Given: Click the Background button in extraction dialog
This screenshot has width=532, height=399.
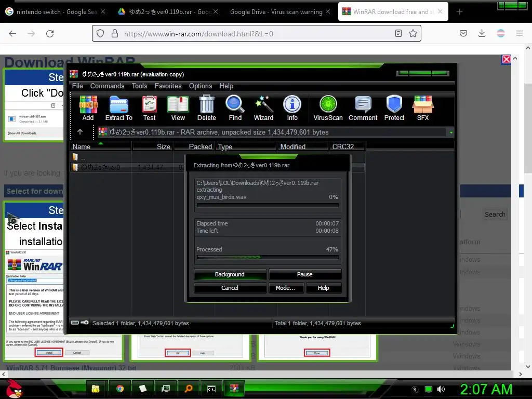Looking at the screenshot, I should pos(230,274).
